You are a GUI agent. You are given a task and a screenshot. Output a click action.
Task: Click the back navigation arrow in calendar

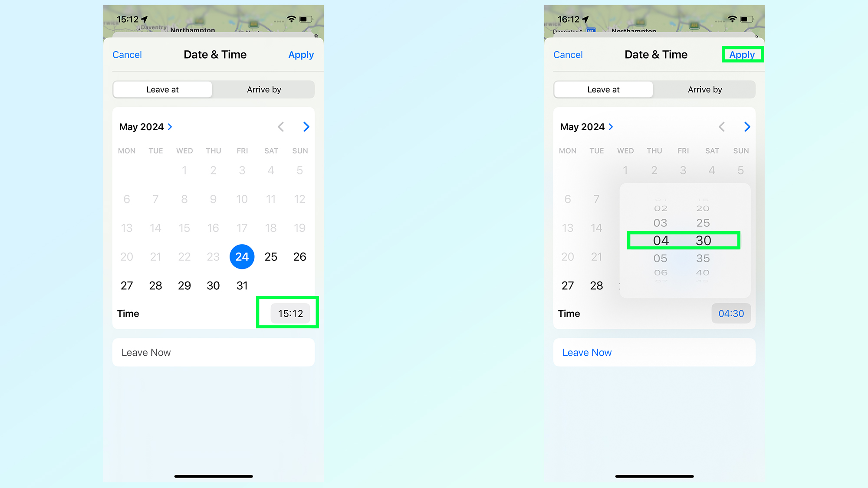(281, 127)
